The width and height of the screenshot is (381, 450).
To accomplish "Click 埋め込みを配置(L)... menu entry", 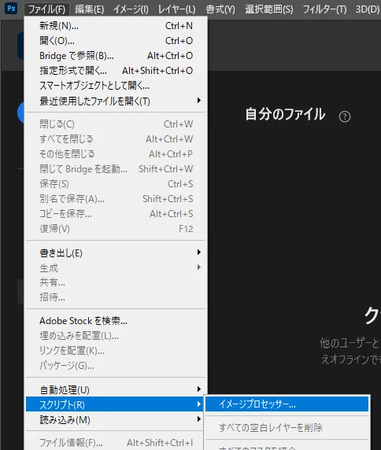I will tap(116, 336).
